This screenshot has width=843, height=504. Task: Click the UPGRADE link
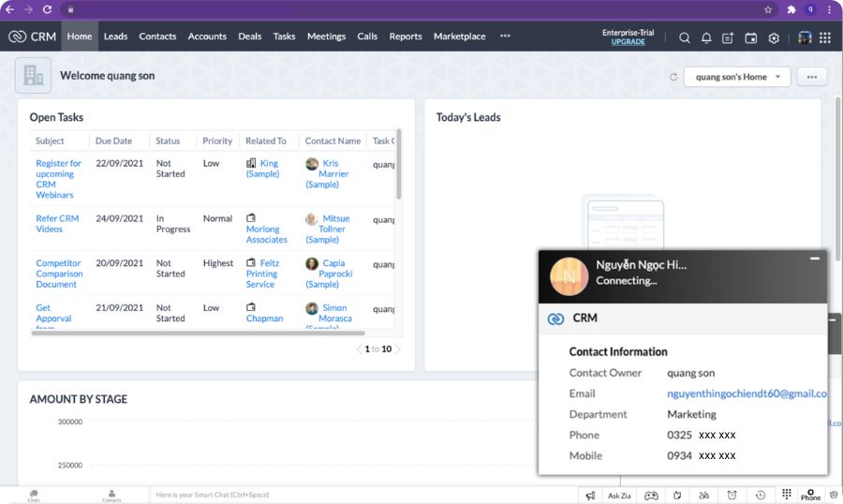[x=628, y=42]
